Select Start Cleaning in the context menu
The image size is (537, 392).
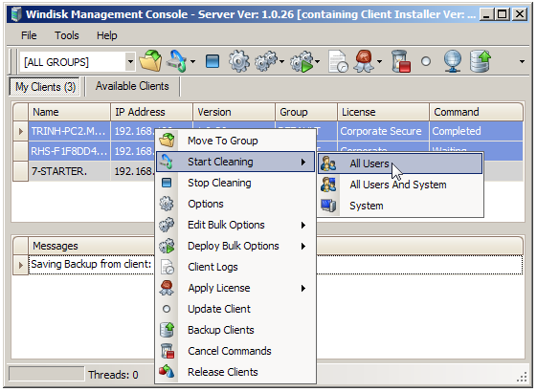(x=235, y=162)
